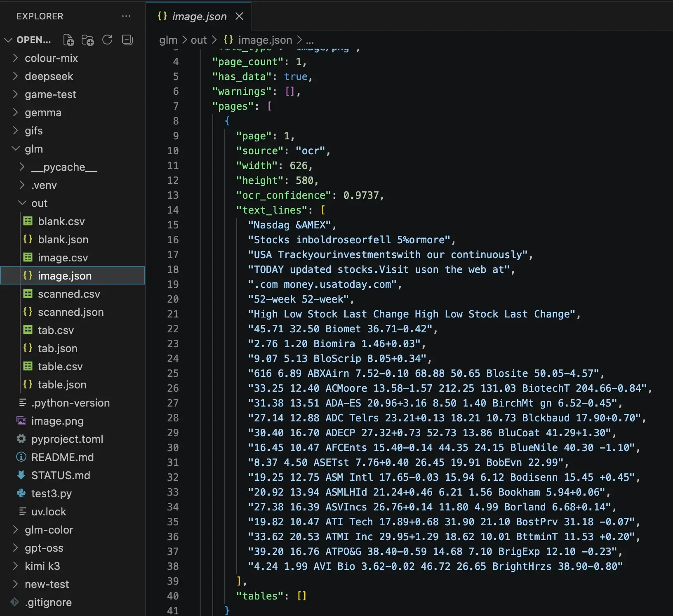The width and height of the screenshot is (673, 616).
Task: Expand the new-test folder
Action: tap(15, 584)
